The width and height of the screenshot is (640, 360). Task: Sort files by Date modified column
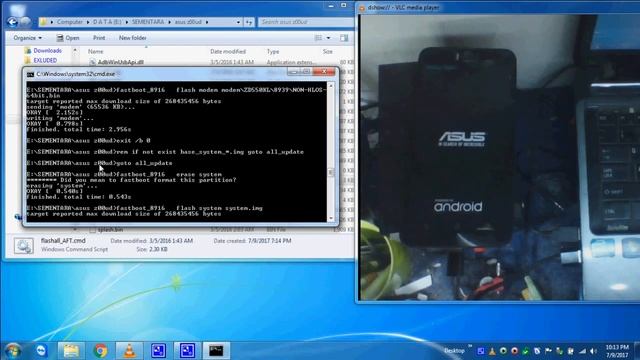click(228, 51)
